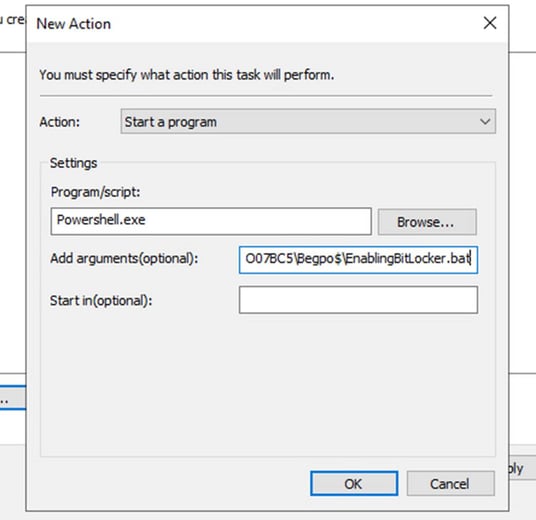Screen dimensions: 536x520
Task: Click the empty Start in field
Action: tap(358, 300)
